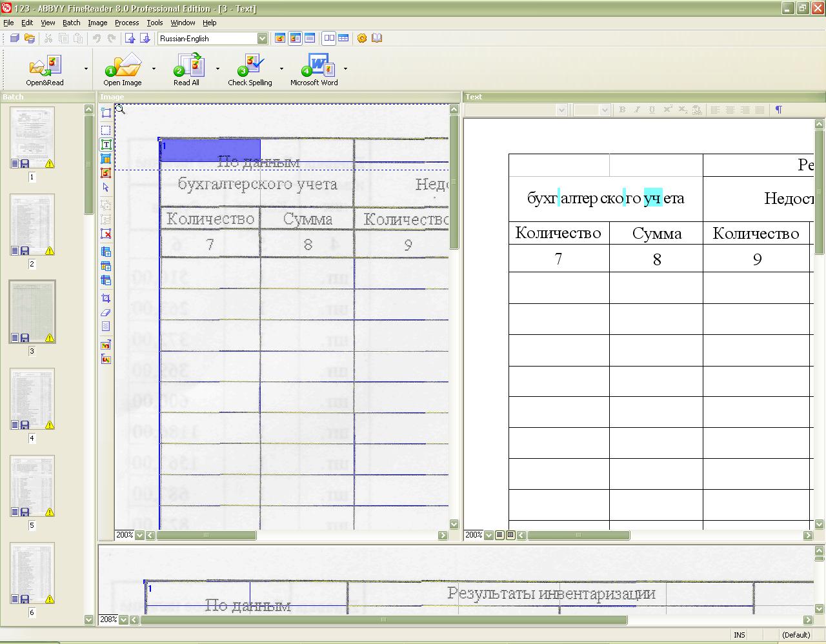Screen dimensions: 826x644
Task: Open the help book icon
Action: (x=378, y=38)
